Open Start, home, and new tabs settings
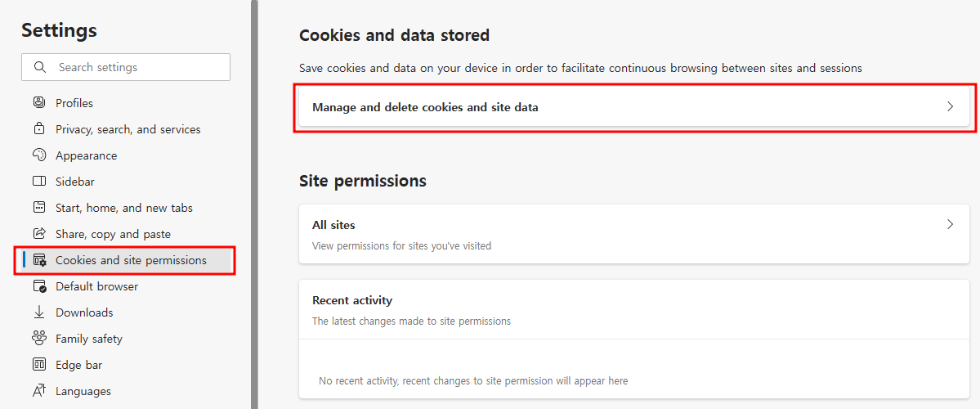The height and width of the screenshot is (409, 980). (123, 208)
